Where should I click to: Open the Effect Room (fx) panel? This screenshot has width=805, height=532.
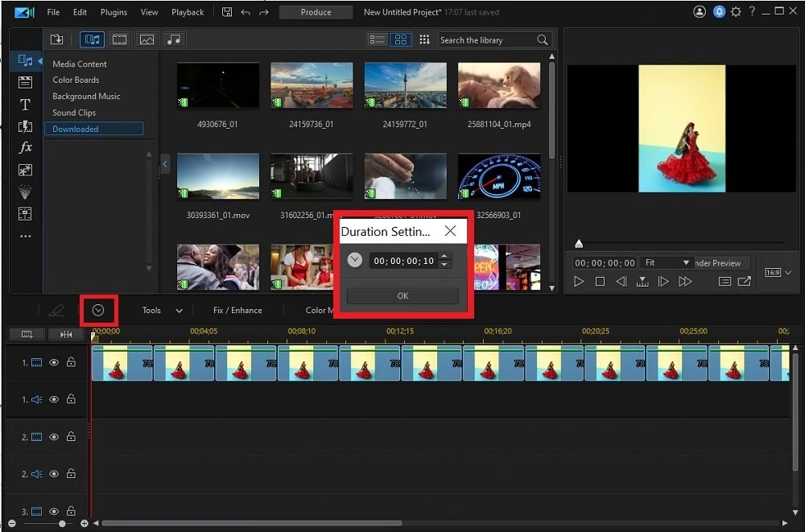(26, 147)
